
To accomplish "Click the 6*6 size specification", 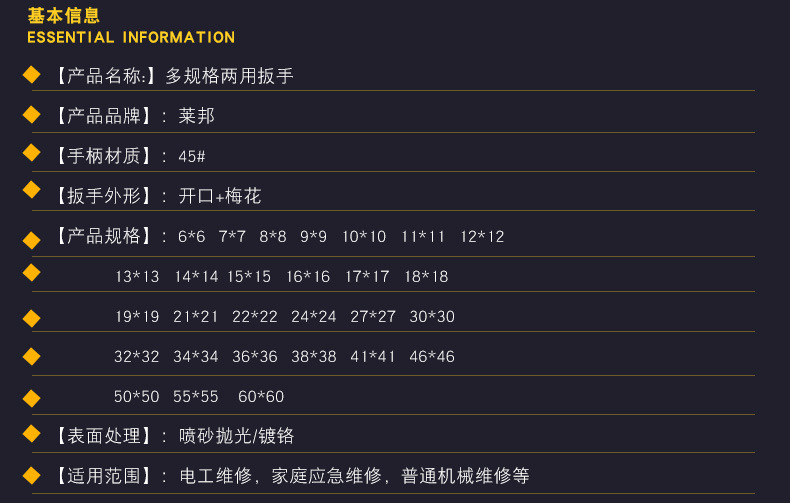I will point(191,237).
